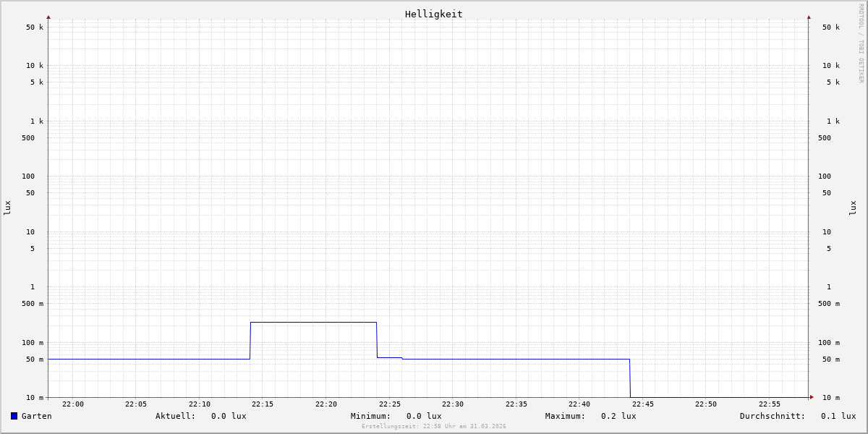Viewport: 868px width, 434px height.
Task: Click the 22:25 time axis label
Action: click(390, 404)
